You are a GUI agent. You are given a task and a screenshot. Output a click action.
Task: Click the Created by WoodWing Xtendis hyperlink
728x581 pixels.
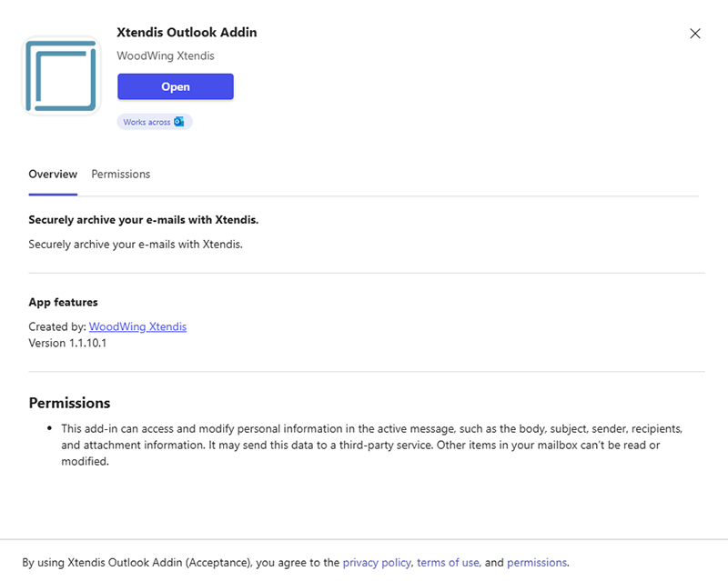pos(137,326)
